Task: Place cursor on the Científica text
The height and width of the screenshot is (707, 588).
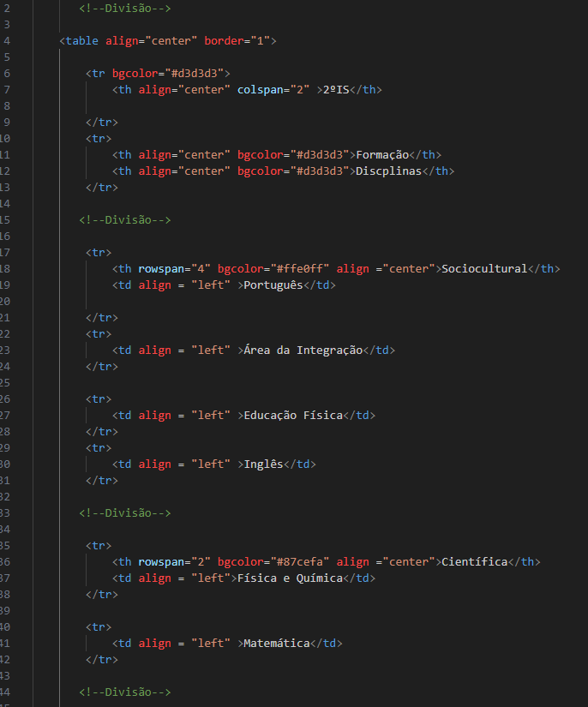Action: 475,562
